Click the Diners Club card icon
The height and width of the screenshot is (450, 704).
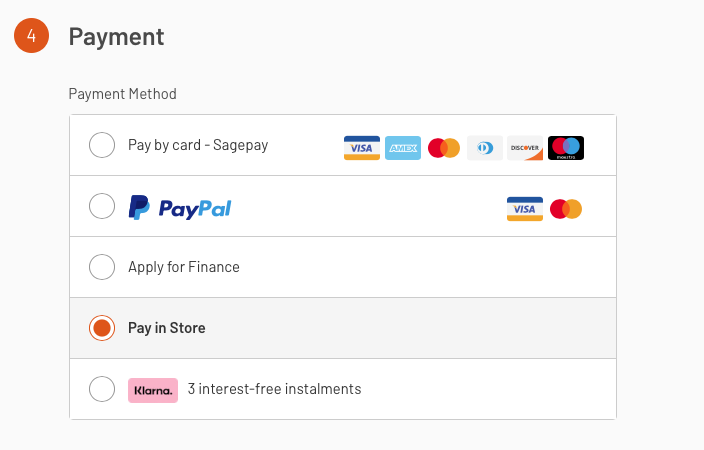pos(484,148)
